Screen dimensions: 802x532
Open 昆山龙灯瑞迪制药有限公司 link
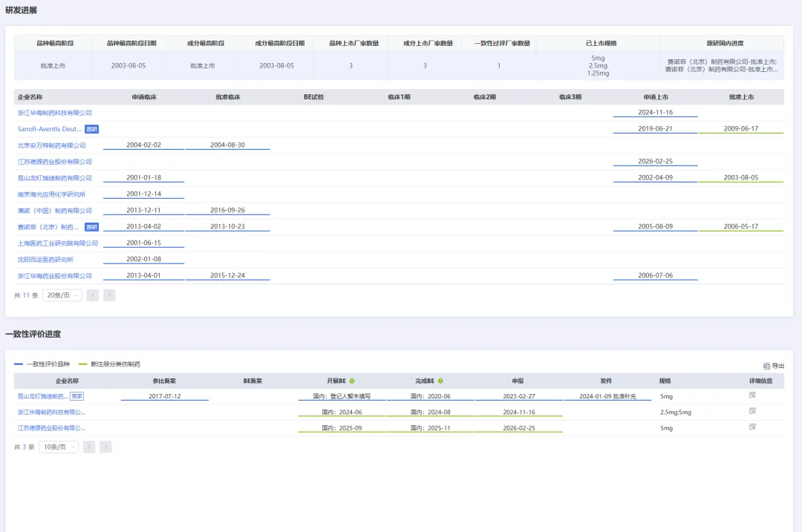tap(55, 178)
